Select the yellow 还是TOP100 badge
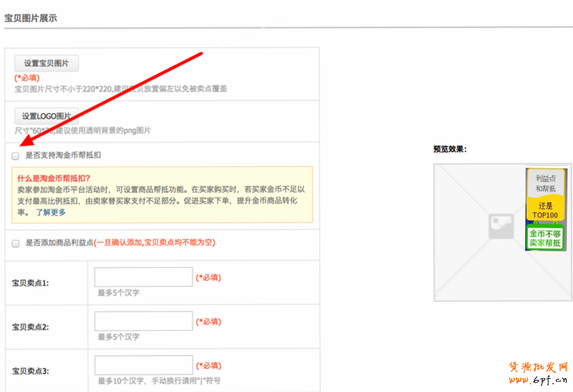Viewport: 573px width, 392px height. 545,210
